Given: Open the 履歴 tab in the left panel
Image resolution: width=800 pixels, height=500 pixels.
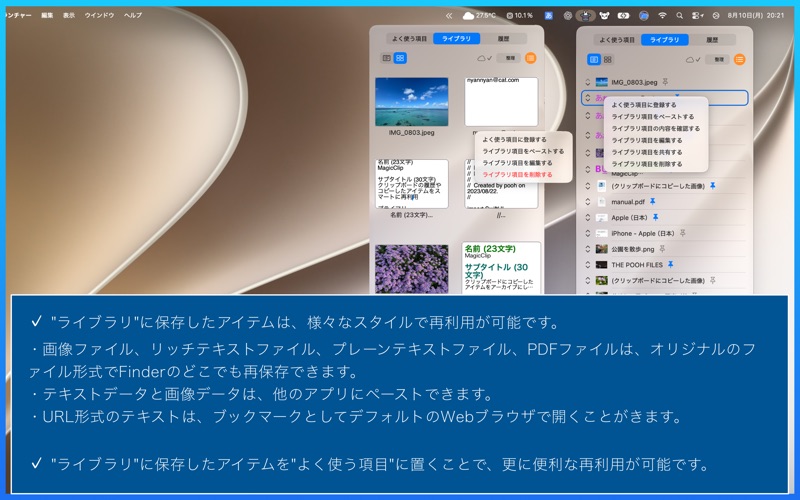Looking at the screenshot, I should [x=503, y=39].
